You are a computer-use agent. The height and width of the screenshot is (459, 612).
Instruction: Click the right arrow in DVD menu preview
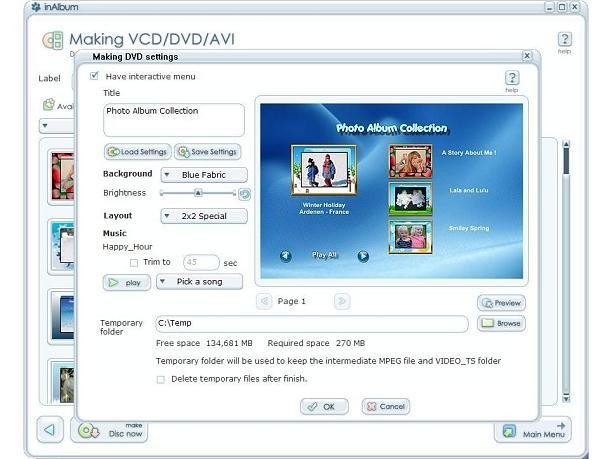(363, 256)
